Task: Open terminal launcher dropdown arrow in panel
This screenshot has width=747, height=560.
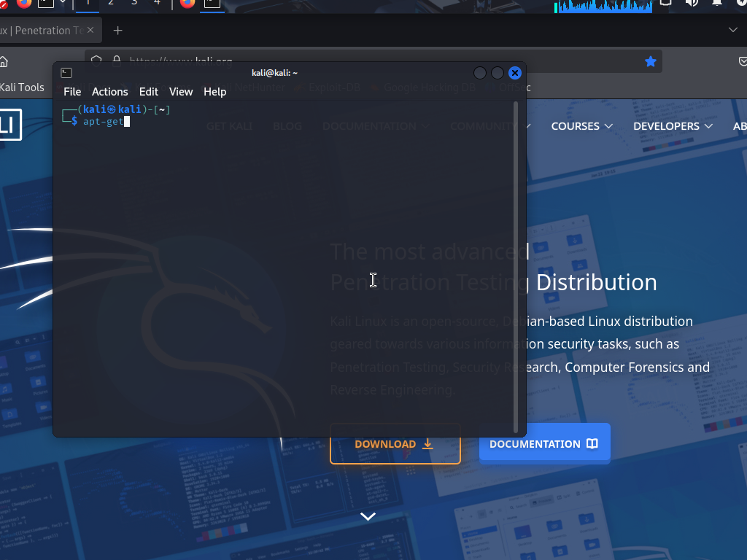Action: pyautogui.click(x=63, y=3)
